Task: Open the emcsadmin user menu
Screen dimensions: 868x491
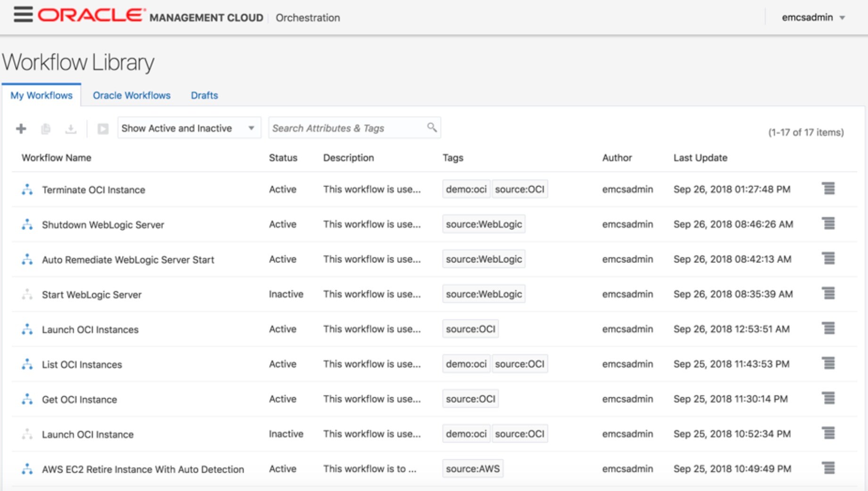Action: tap(813, 17)
